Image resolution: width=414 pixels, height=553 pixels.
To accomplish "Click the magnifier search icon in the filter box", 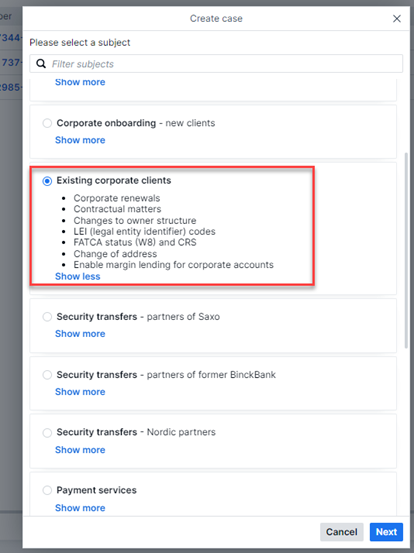I will [41, 64].
